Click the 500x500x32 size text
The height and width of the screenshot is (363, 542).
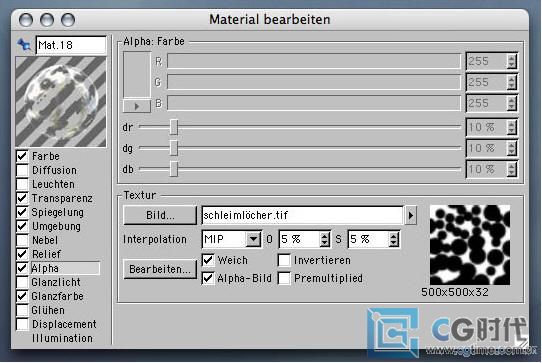click(x=455, y=292)
